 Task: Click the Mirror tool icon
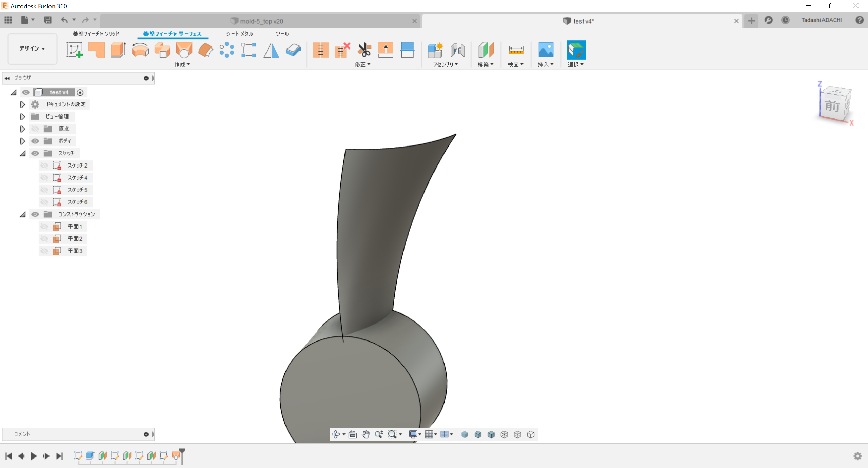pos(271,50)
